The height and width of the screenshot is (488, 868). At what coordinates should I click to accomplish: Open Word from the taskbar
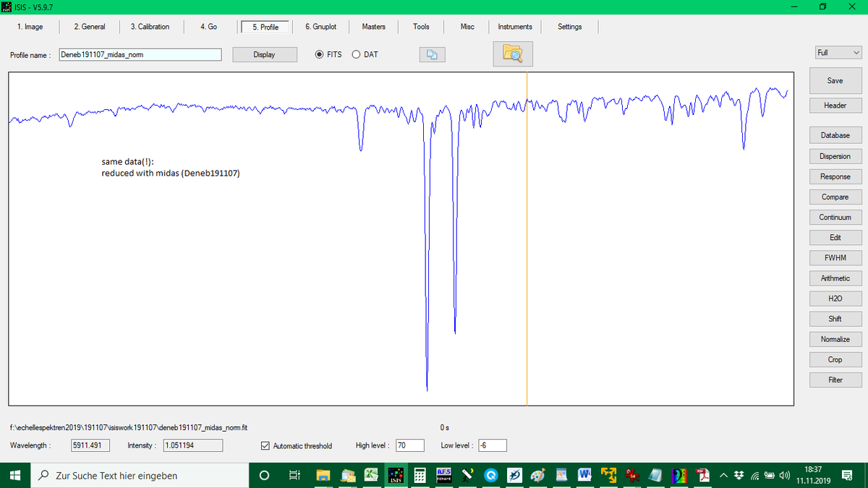pyautogui.click(x=584, y=476)
